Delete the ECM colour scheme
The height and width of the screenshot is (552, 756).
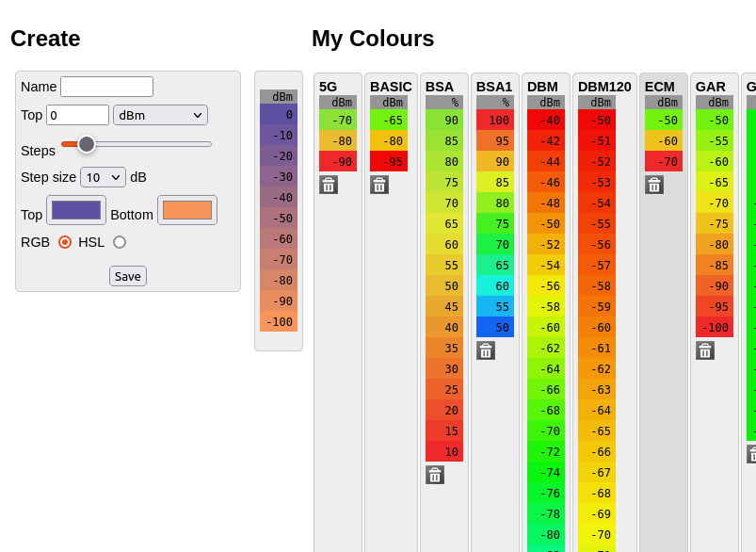coord(654,185)
